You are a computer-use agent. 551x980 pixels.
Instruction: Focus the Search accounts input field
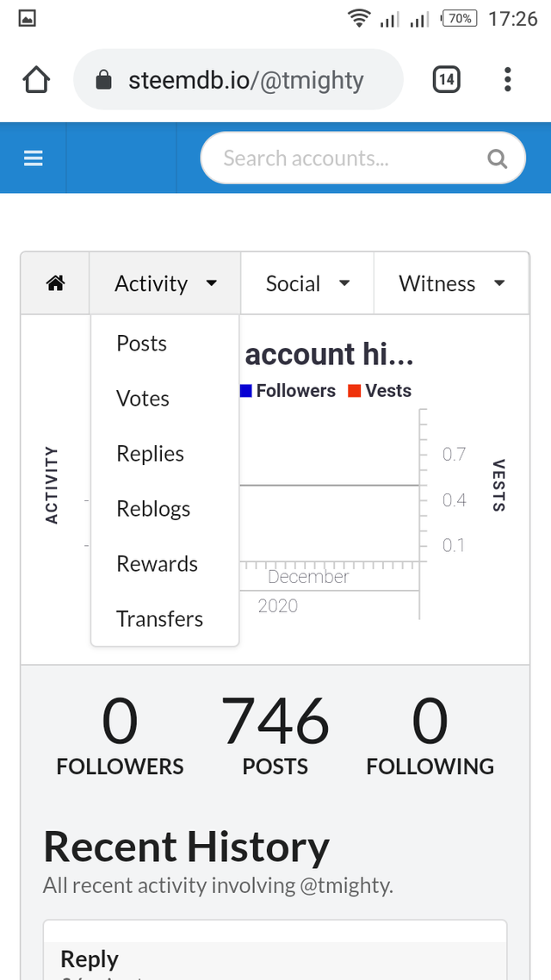click(344, 158)
